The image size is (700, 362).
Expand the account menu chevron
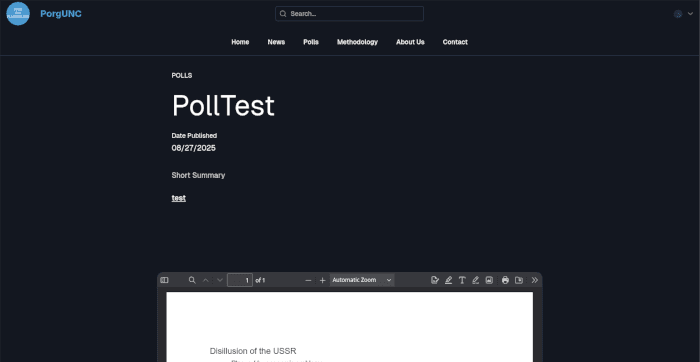tap(690, 14)
